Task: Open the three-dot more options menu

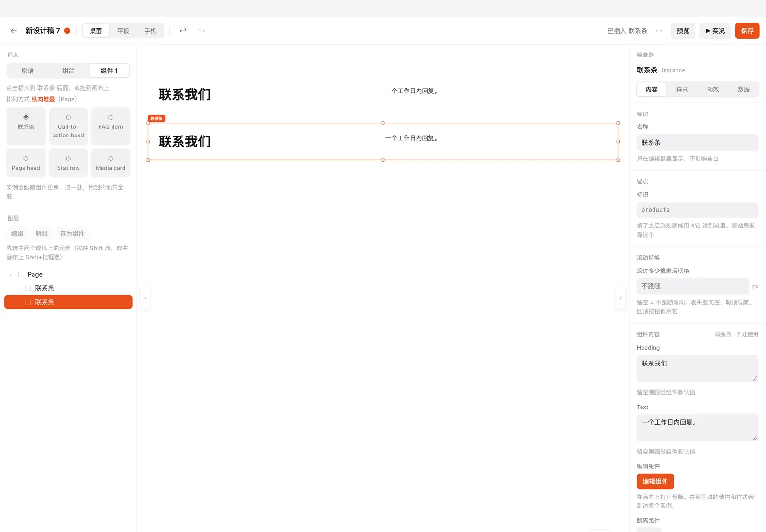Action: pos(659,31)
